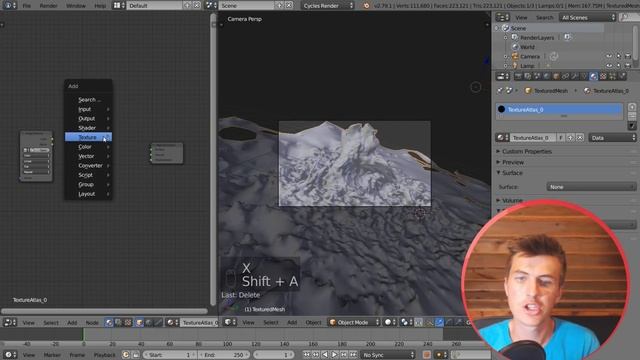Open Converter submenu in Add menu
Image resolution: width=640 pixels, height=360 pixels.
click(x=88, y=166)
